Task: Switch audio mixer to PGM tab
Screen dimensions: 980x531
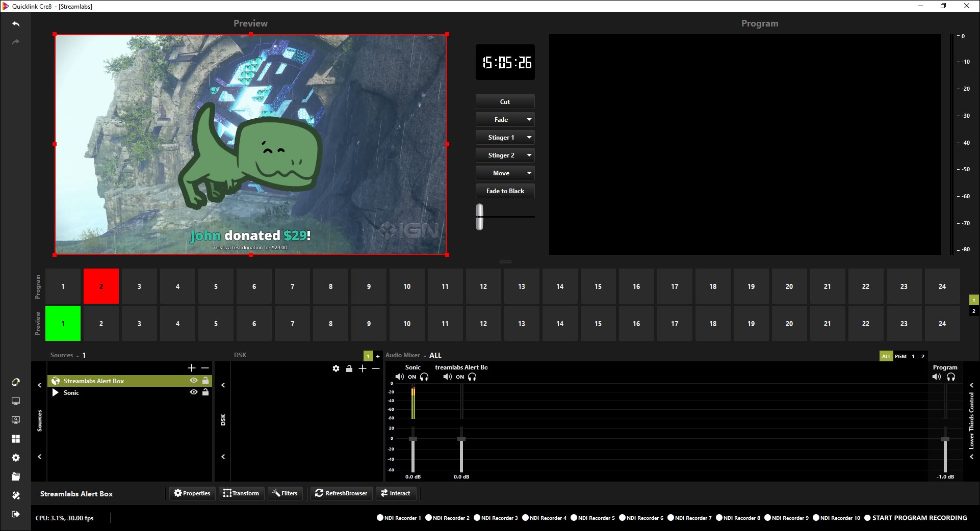Action: pos(900,356)
